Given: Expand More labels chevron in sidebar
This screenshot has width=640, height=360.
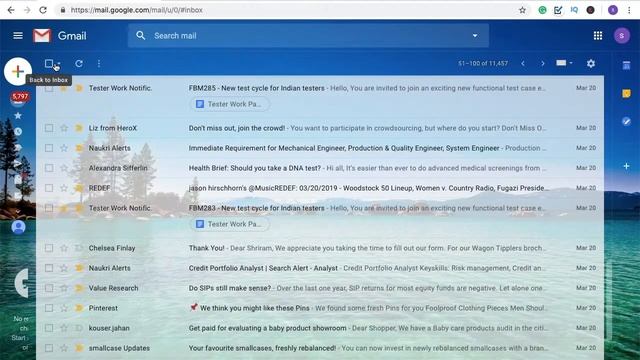Looking at the screenshot, I should click(18, 211).
